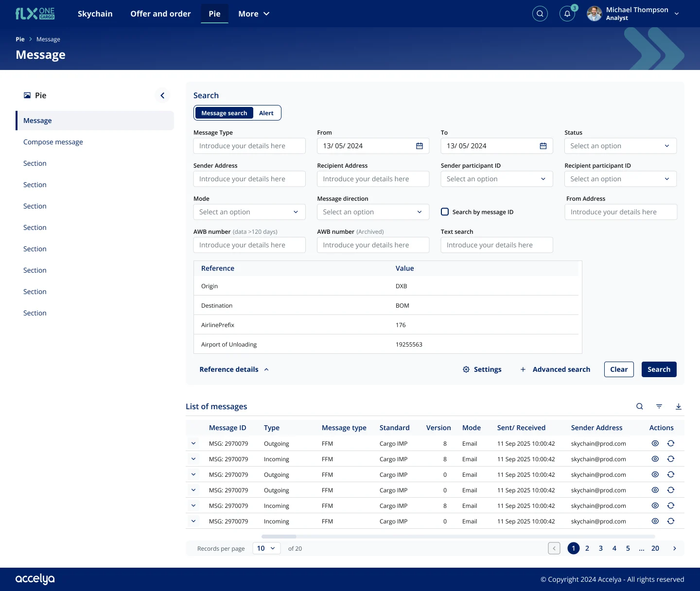700x591 pixels.
Task: Open the notifications bell
Action: pyautogui.click(x=567, y=14)
